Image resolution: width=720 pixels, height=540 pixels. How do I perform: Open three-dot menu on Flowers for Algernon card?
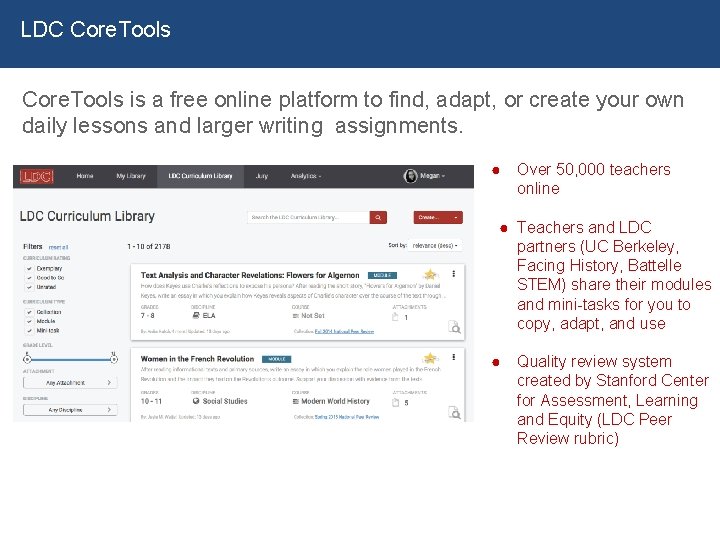(454, 274)
